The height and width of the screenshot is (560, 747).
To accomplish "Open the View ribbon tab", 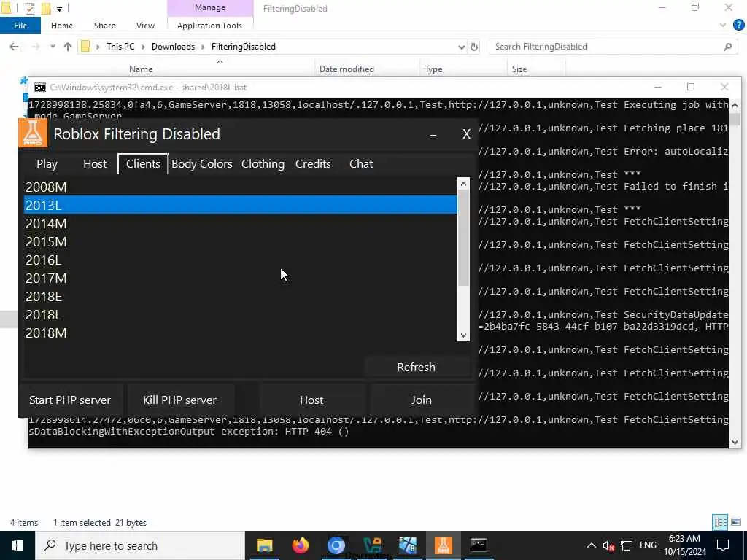I will (x=145, y=26).
